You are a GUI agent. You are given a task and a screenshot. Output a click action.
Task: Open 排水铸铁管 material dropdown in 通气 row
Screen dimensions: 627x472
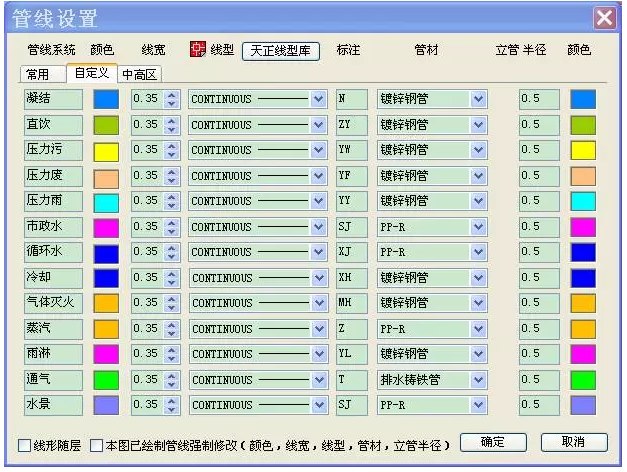[x=478, y=380]
